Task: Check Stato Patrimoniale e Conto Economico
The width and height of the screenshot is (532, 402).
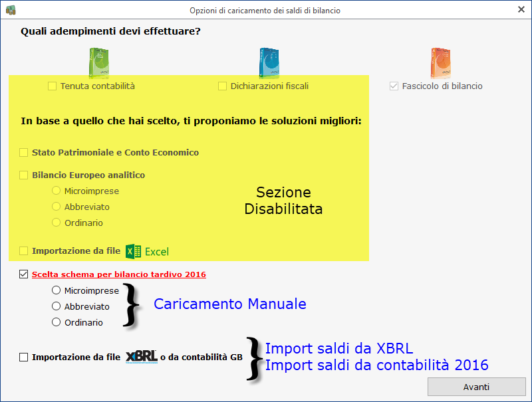Action: click(x=24, y=152)
